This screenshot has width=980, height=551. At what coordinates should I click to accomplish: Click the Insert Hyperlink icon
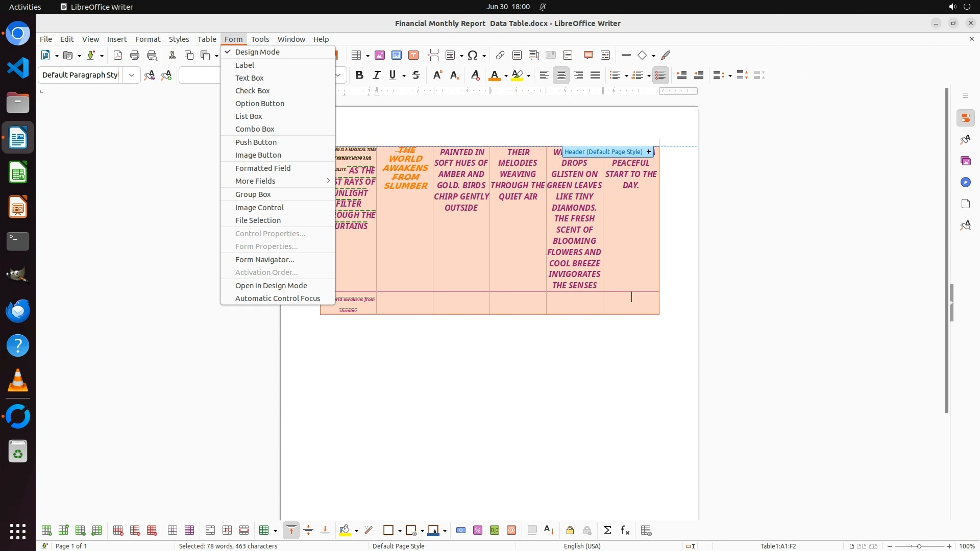coord(500,55)
